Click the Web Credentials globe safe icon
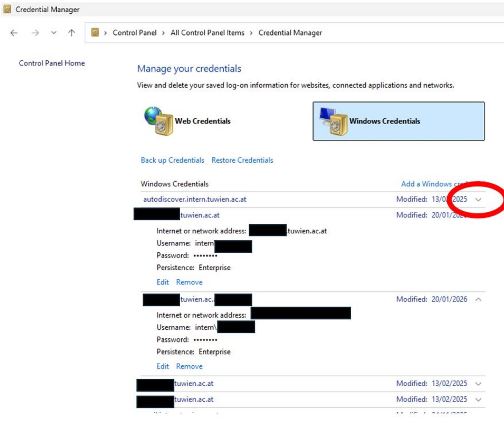Screen dimensions: 504x422 [x=159, y=121]
